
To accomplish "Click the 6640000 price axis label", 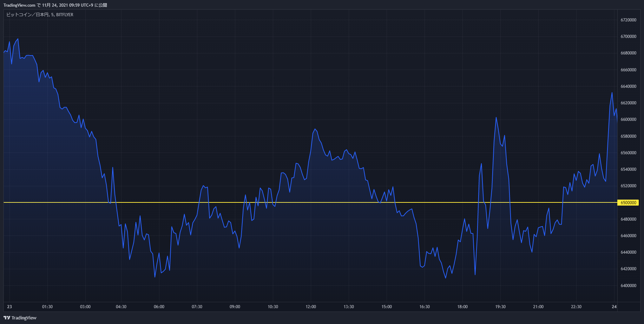I will pos(628,86).
